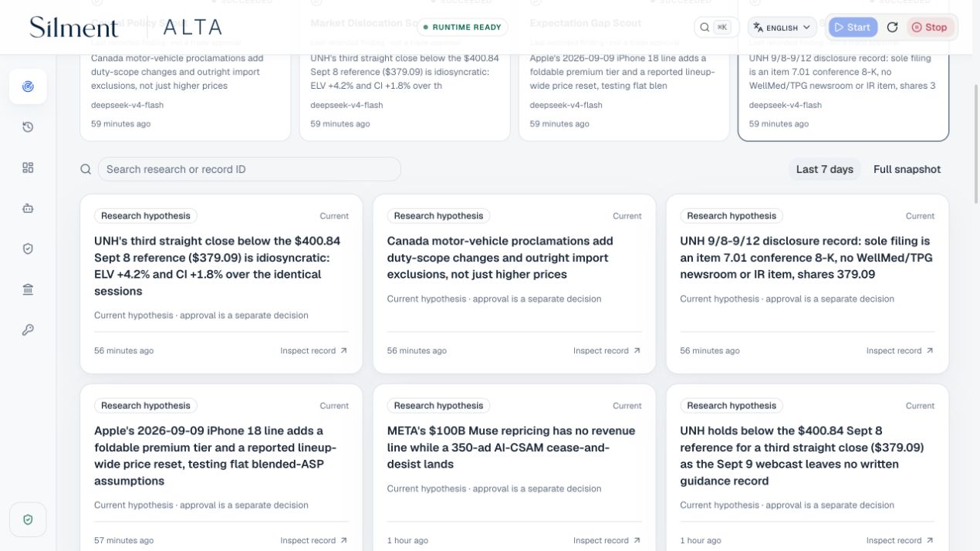980x551 pixels.
Task: Open command search with the ⌘K magnifier
Action: pyautogui.click(x=716, y=27)
